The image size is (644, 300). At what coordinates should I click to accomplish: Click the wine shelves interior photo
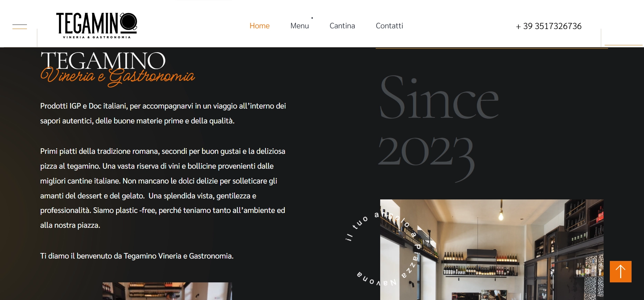click(492, 250)
